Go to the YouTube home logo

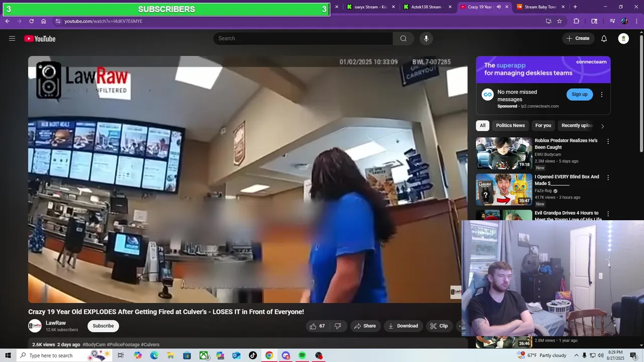[x=40, y=39]
